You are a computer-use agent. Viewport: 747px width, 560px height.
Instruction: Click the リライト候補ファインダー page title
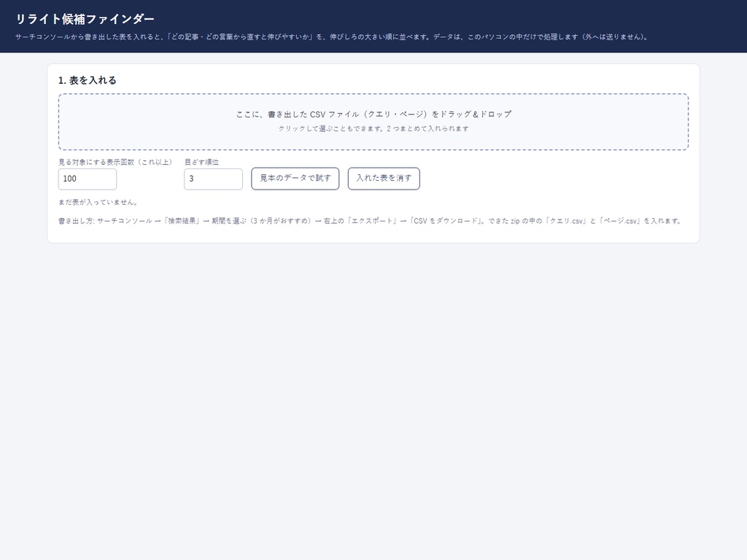pyautogui.click(x=85, y=19)
